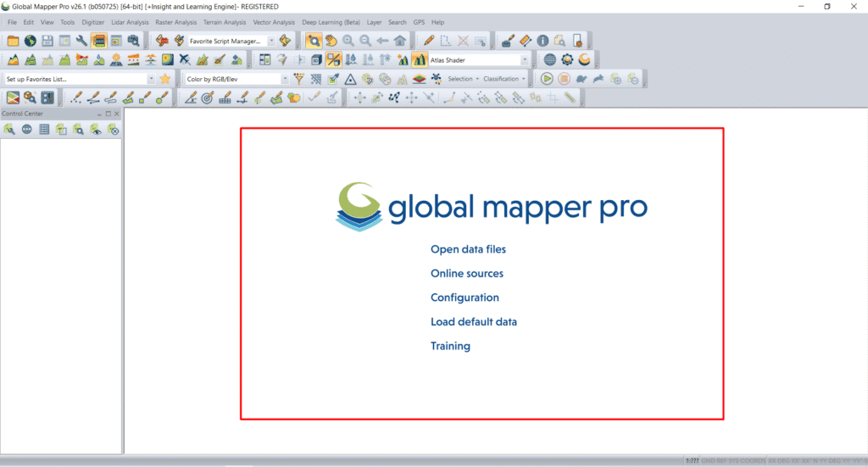This screenshot has width=868, height=467.
Task: Click Online sources link
Action: 467,274
